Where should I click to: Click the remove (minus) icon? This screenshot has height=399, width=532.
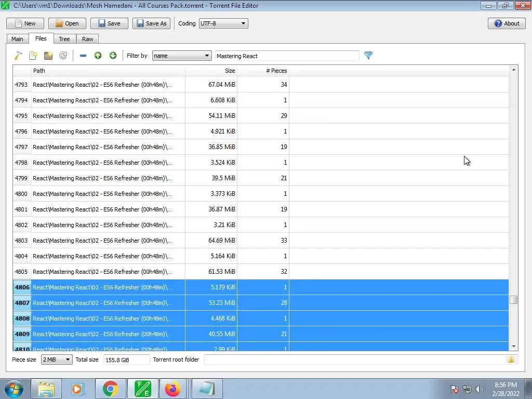[83, 56]
